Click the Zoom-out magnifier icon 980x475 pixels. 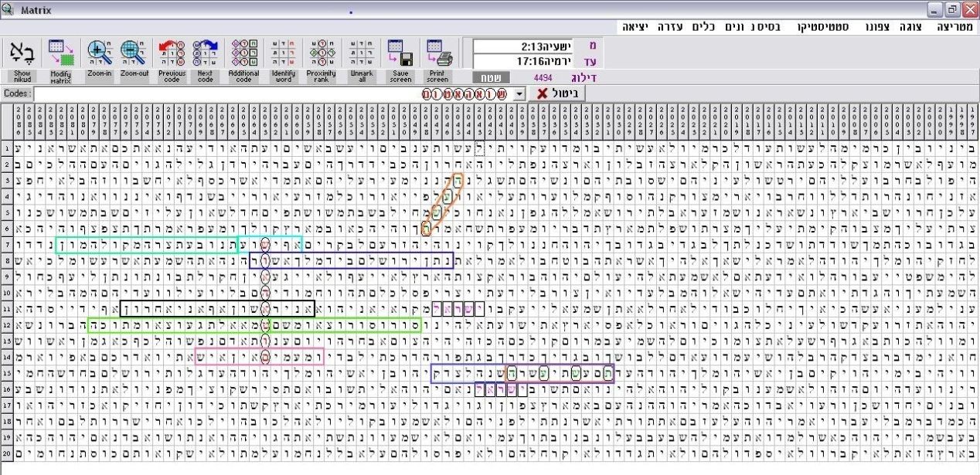(134, 54)
